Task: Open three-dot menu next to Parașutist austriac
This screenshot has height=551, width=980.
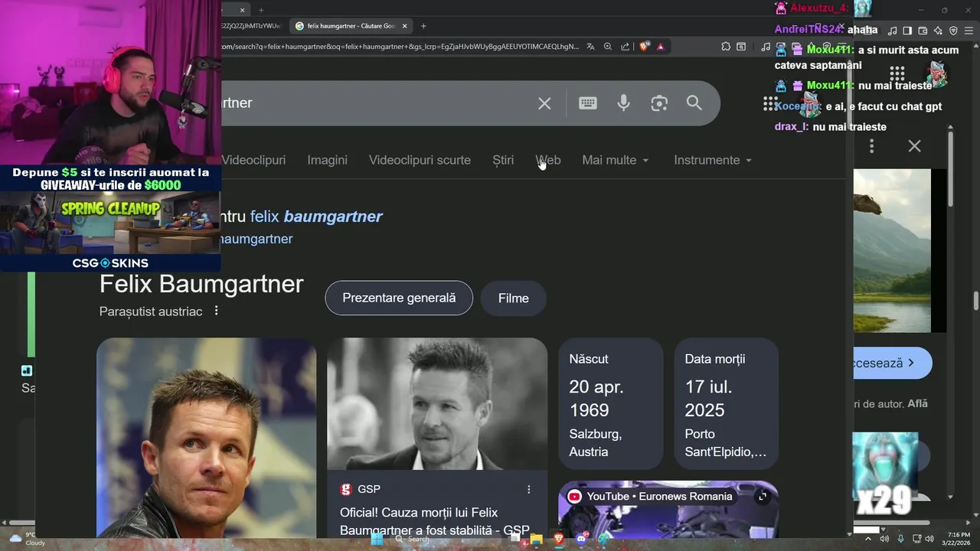Action: coord(217,311)
